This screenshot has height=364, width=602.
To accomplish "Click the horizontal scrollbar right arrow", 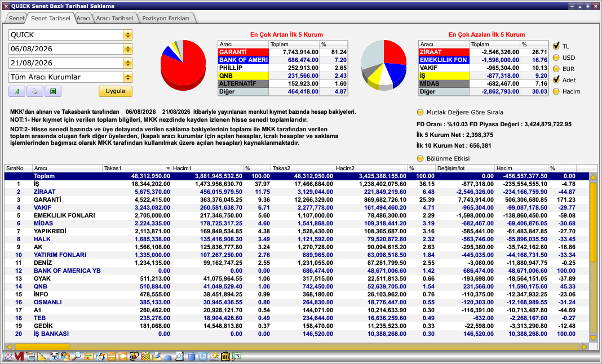I will (585, 347).
